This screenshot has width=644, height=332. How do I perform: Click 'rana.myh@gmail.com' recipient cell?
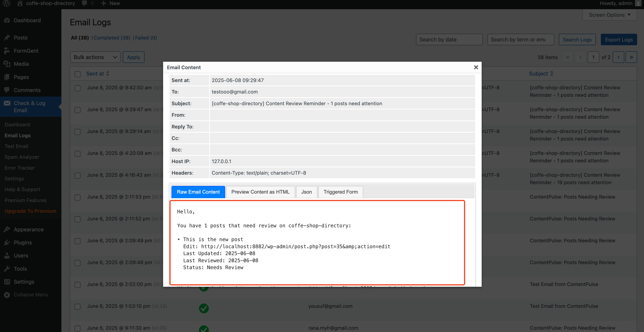tap(333, 328)
